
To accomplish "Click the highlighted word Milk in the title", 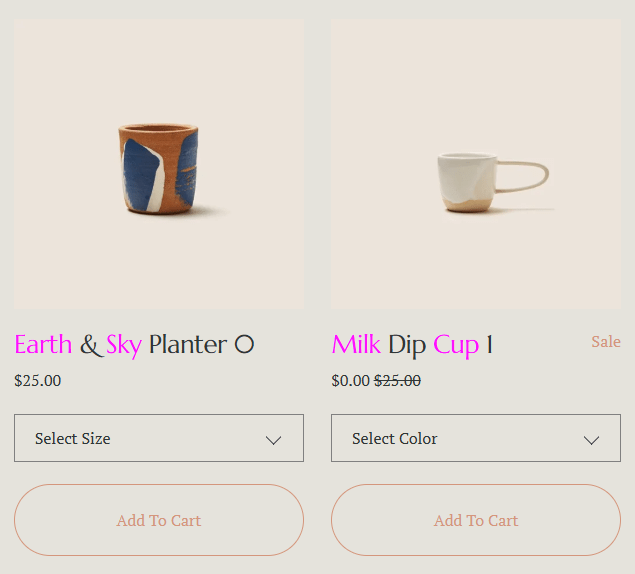I will click(x=356, y=344).
